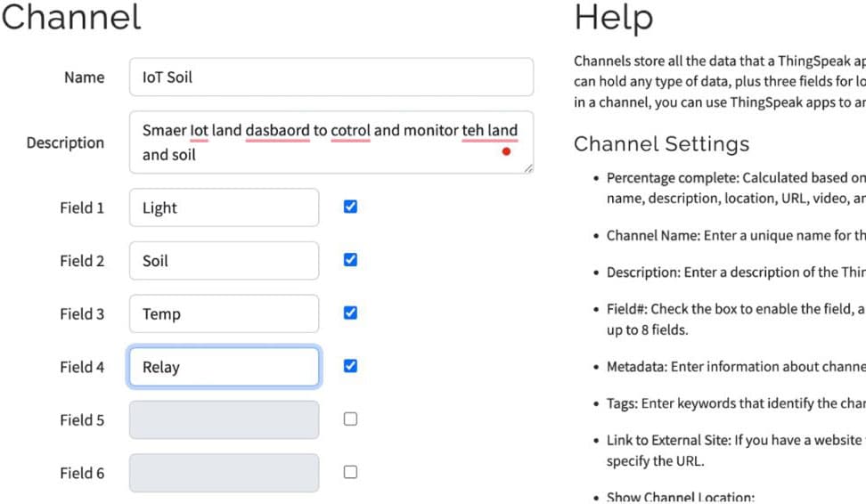This screenshot has height=504, width=866.
Task: Check the Field 6 checkbox
Action: (350, 472)
